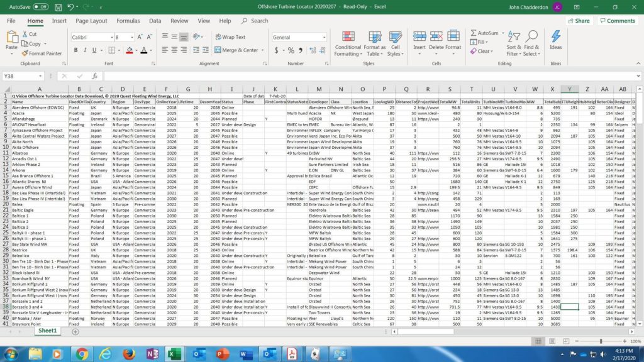Toggle Italic formatting
Screen dimensions: 644x362
[85, 50]
